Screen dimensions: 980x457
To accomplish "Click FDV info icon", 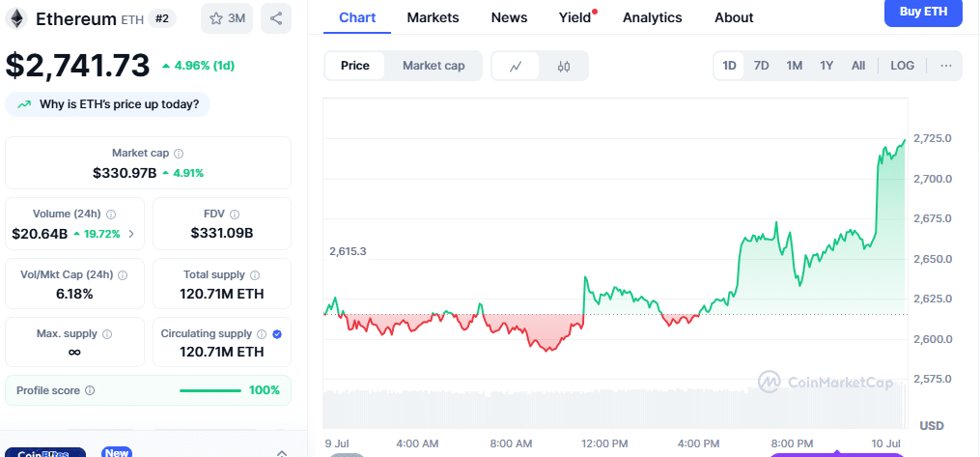I will (235, 214).
